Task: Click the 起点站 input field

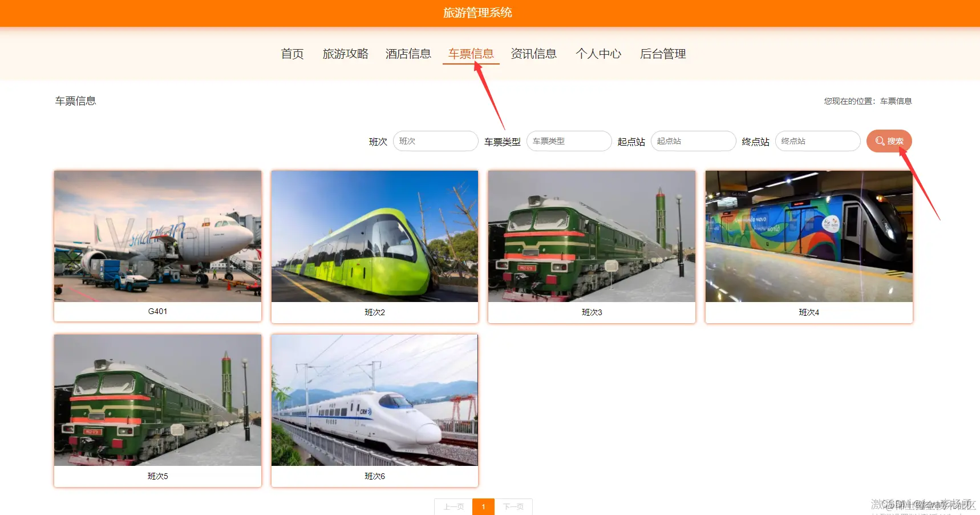Action: (693, 141)
